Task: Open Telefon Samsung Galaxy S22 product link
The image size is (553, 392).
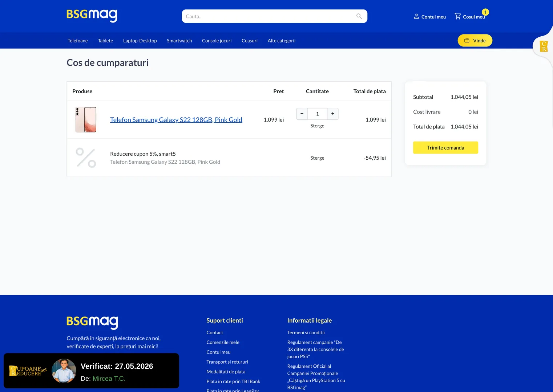Action: coord(176,120)
